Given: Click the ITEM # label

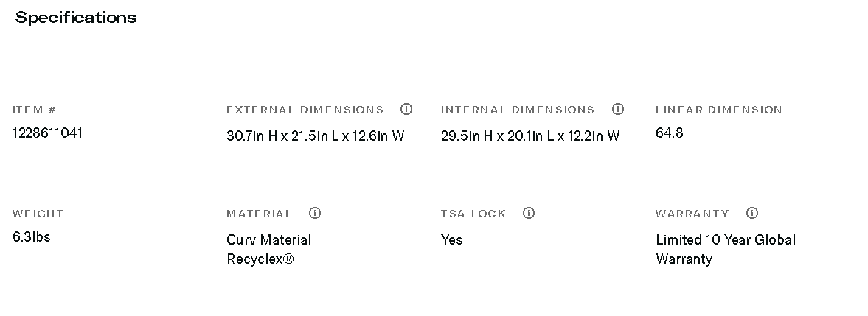Looking at the screenshot, I should click(34, 110).
